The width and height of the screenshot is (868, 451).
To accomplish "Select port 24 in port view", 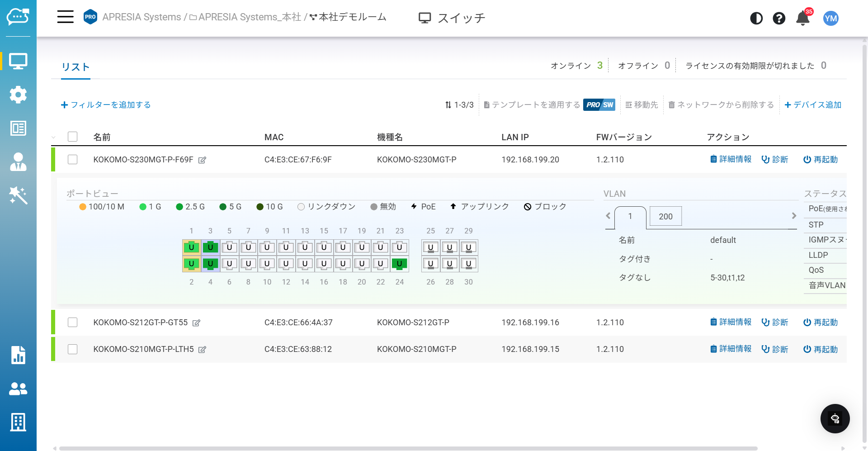I will coord(399,264).
